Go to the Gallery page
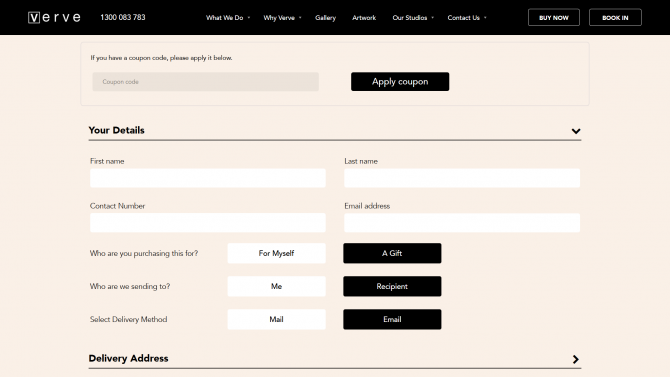 tap(326, 18)
